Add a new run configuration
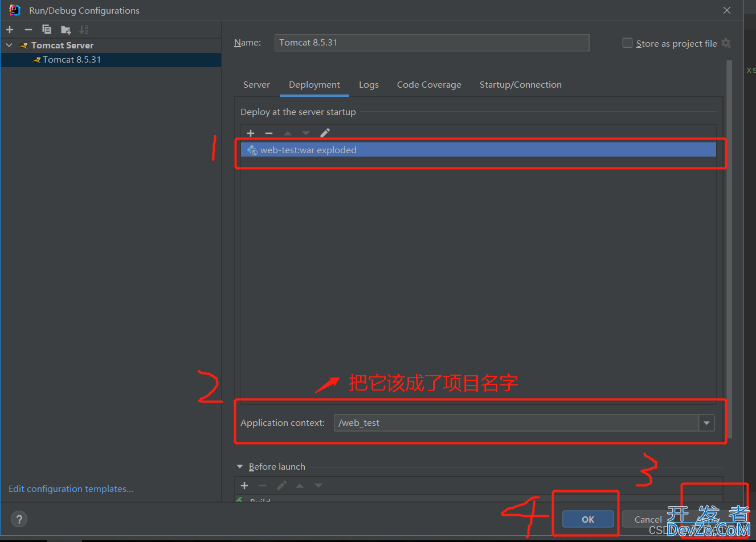756x542 pixels. pyautogui.click(x=10, y=30)
